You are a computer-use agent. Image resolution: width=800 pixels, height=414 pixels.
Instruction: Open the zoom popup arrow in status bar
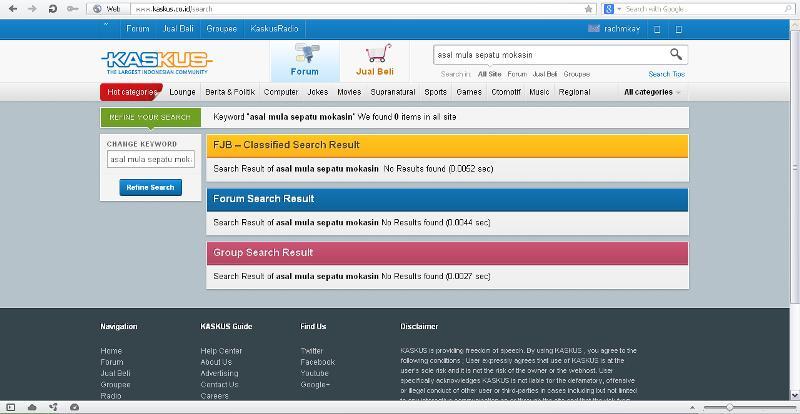coord(692,407)
